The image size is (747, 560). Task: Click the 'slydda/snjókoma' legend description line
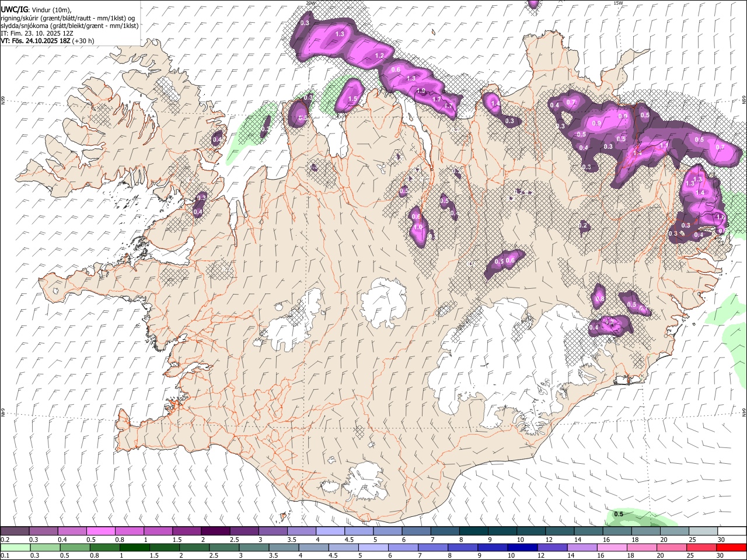(69, 26)
